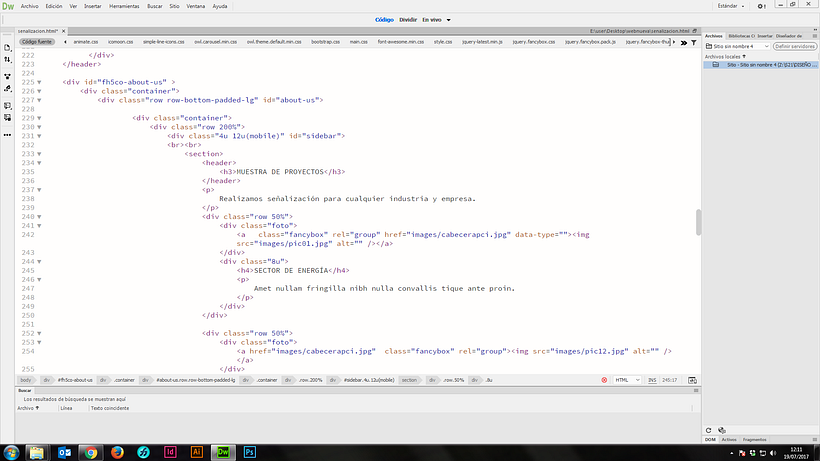Select Dividir split view mode
This screenshot has width=820, height=461.
408,20
